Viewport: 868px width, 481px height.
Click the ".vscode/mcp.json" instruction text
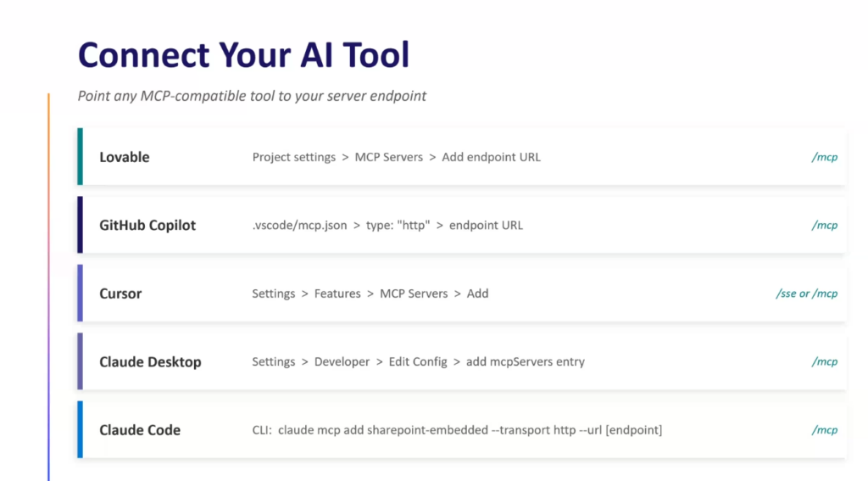299,225
